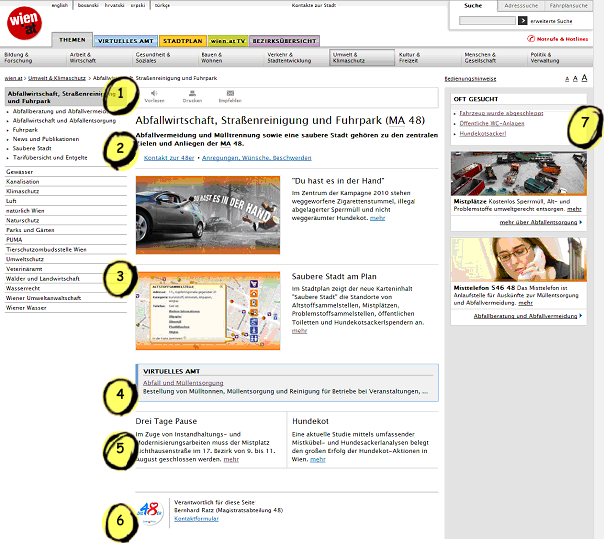Open the VIRTUELLES AMT navigation tab
604x558 pixels.
click(127, 39)
